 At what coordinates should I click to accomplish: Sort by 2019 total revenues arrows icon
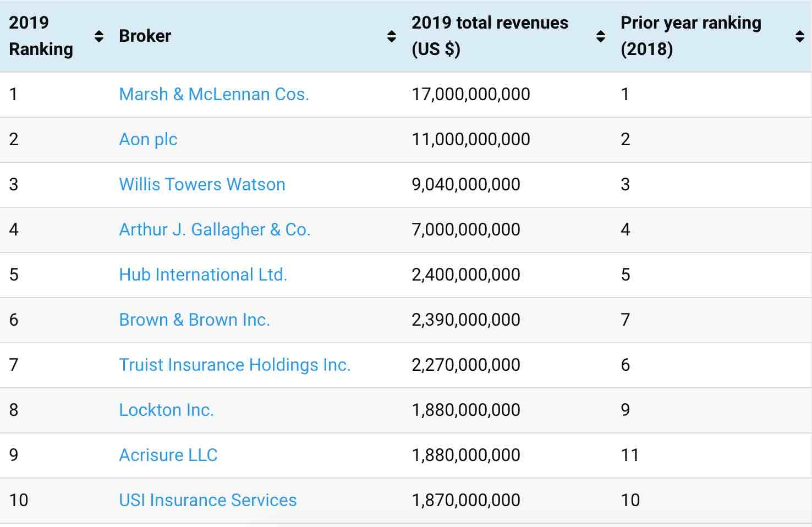(x=601, y=36)
